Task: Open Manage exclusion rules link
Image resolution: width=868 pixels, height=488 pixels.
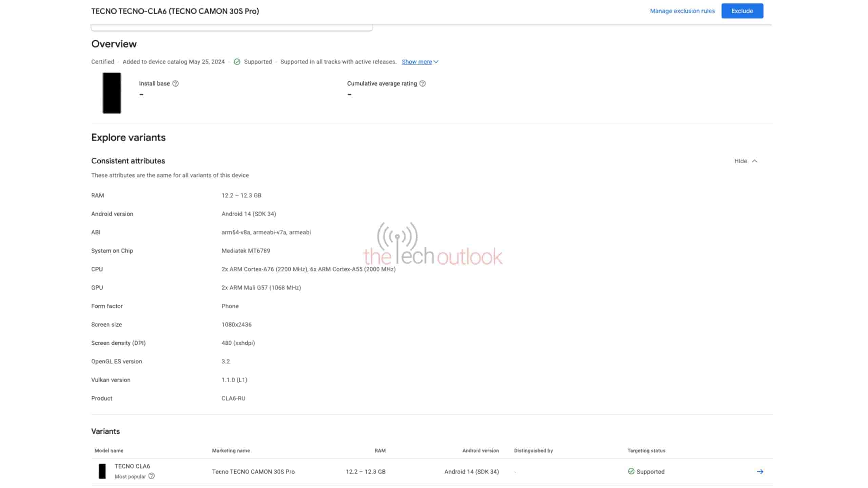Action: [x=682, y=11]
